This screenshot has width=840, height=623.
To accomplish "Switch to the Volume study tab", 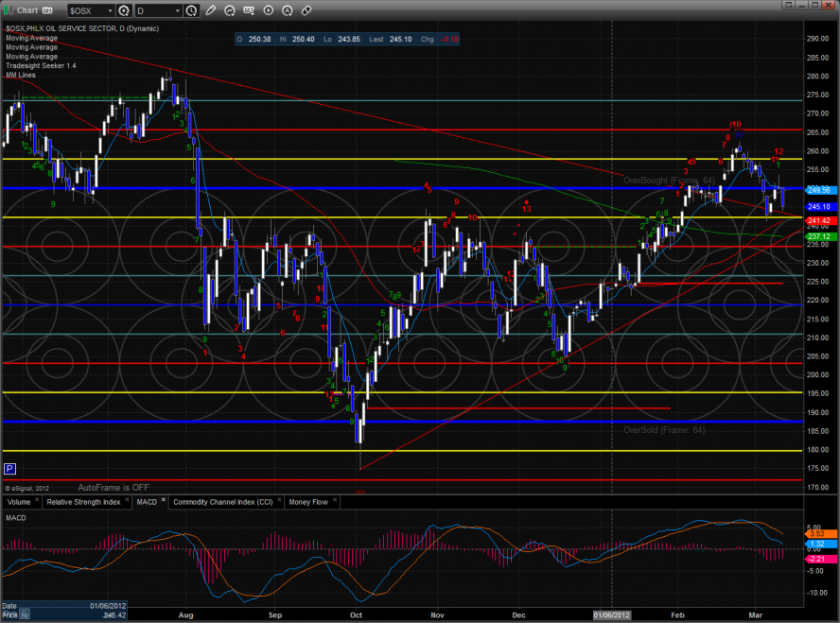I will tap(19, 502).
